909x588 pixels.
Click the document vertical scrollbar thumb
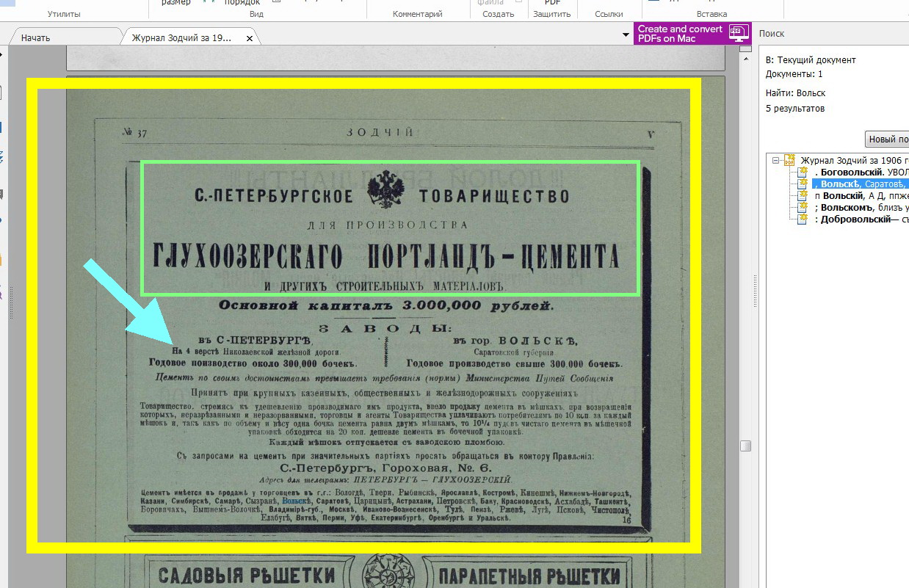[x=745, y=446]
